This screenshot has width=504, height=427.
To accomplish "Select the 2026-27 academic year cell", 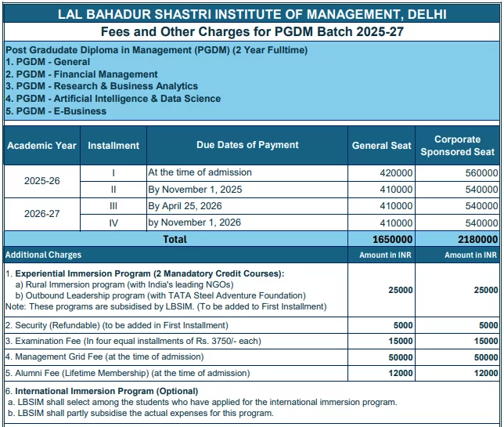I will pyautogui.click(x=41, y=214).
